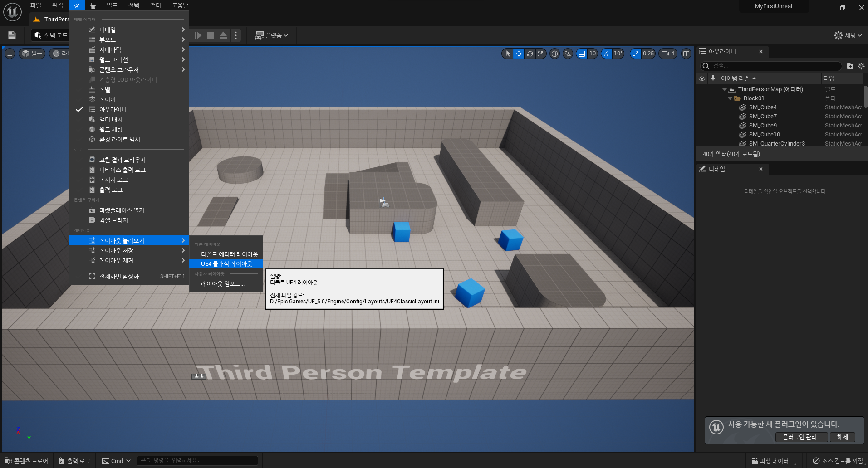Choose Import Layout menu entry
This screenshot has height=468, width=868.
(x=226, y=284)
